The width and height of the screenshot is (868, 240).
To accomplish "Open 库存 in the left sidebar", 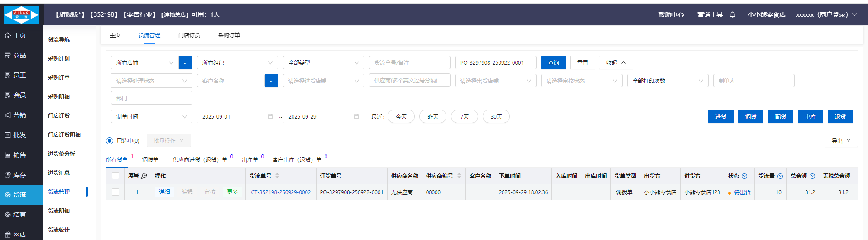I will point(19,175).
